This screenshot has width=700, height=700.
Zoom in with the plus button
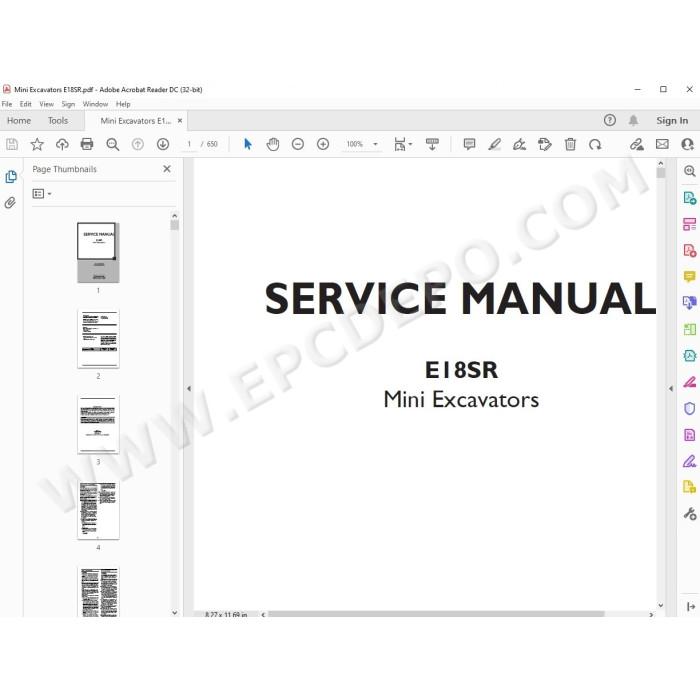point(323,144)
